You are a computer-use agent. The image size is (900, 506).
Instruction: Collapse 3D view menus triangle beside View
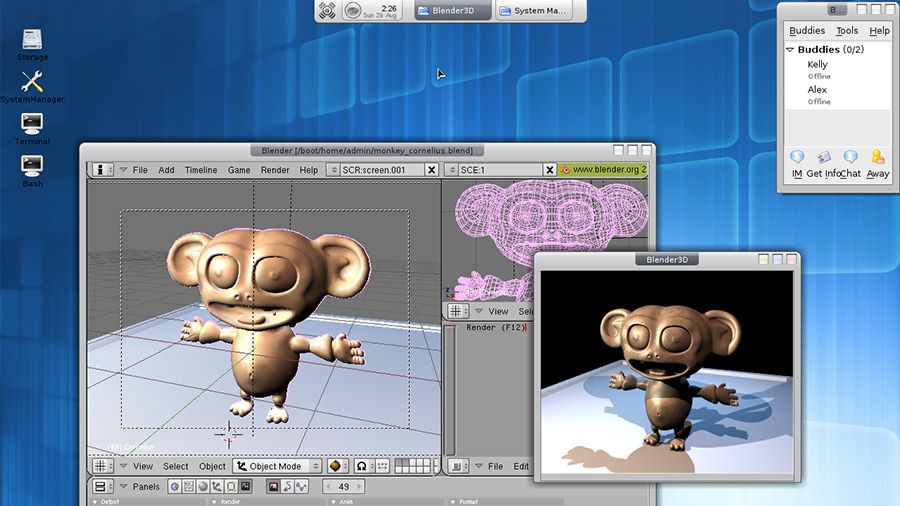click(x=123, y=466)
